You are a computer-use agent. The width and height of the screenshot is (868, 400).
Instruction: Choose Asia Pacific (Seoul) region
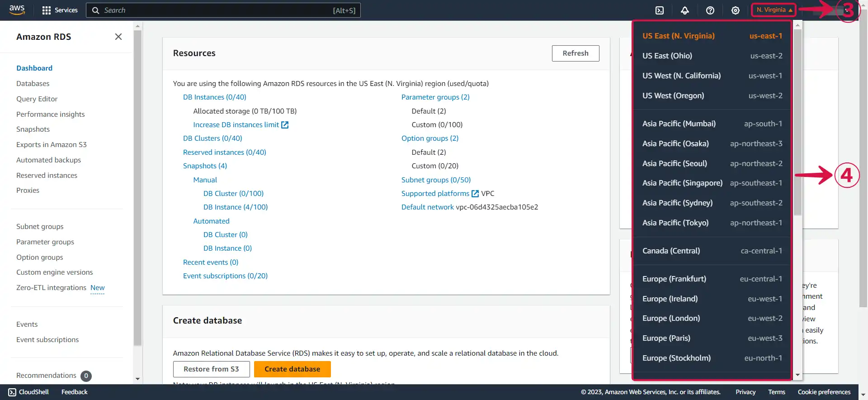[712, 163]
